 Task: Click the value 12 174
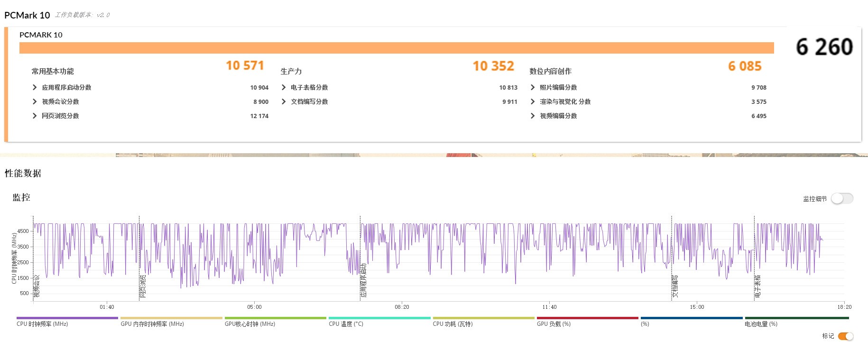tap(259, 116)
